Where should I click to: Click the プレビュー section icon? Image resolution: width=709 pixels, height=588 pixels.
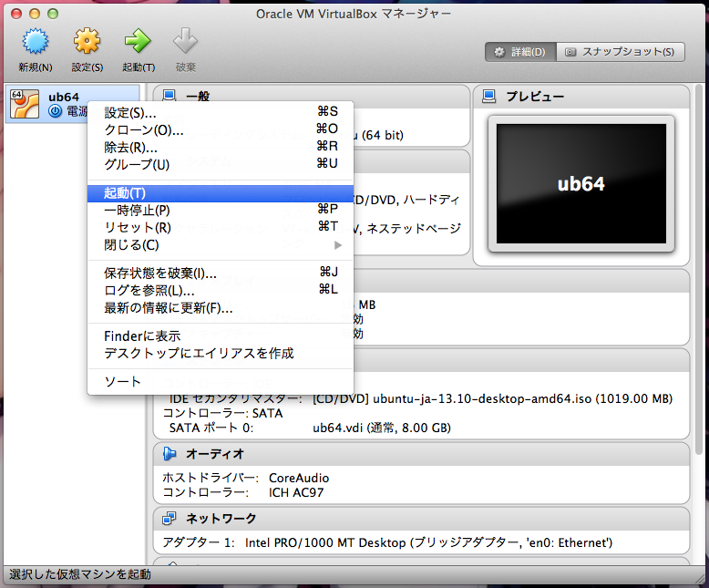(x=488, y=96)
